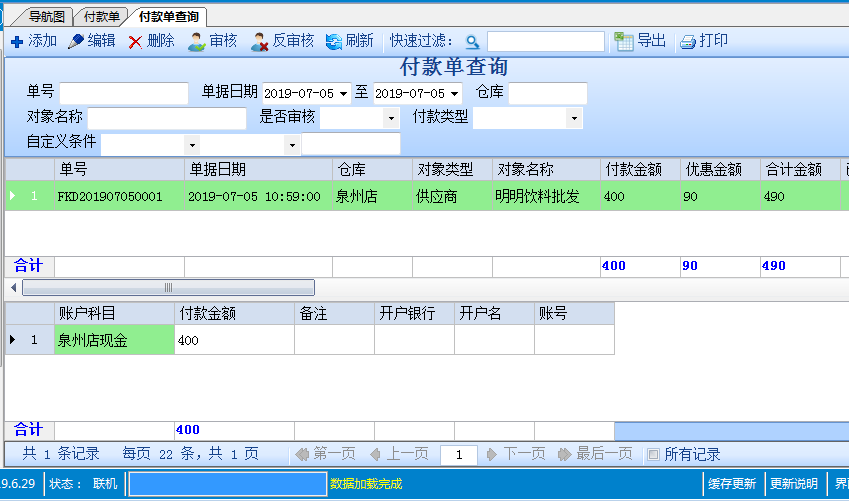
Task: Select row indicator of 泉州店现金 account row
Action: tap(30, 340)
